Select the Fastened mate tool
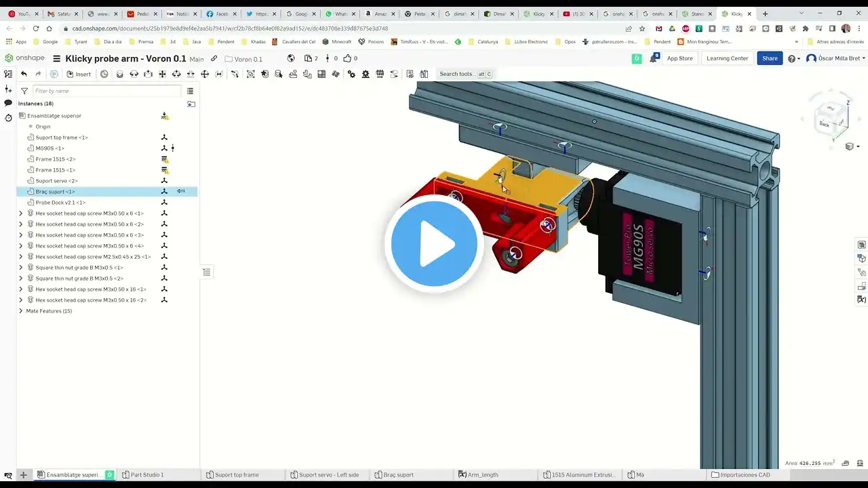The width and height of the screenshot is (868, 488). click(x=119, y=74)
